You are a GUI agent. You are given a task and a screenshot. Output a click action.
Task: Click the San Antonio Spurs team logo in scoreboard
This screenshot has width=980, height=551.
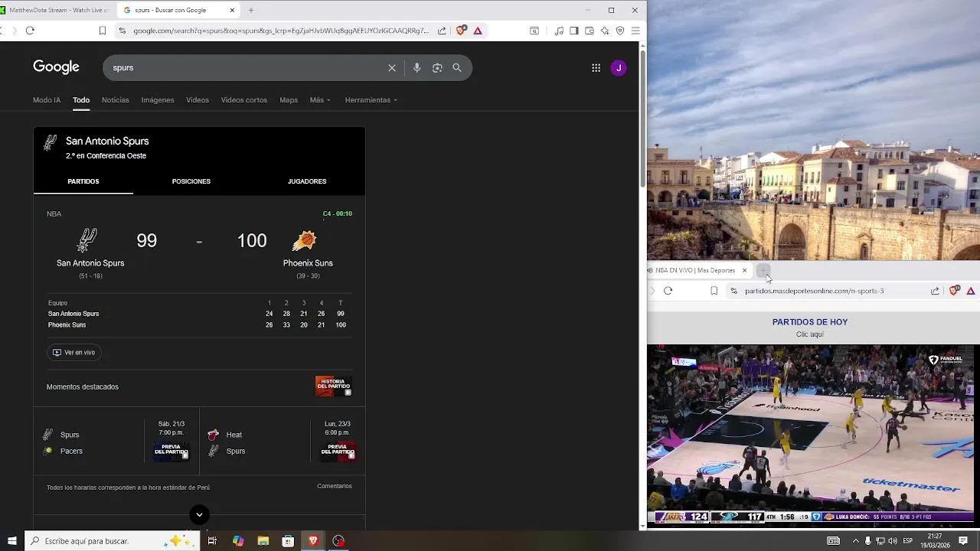tap(87, 240)
